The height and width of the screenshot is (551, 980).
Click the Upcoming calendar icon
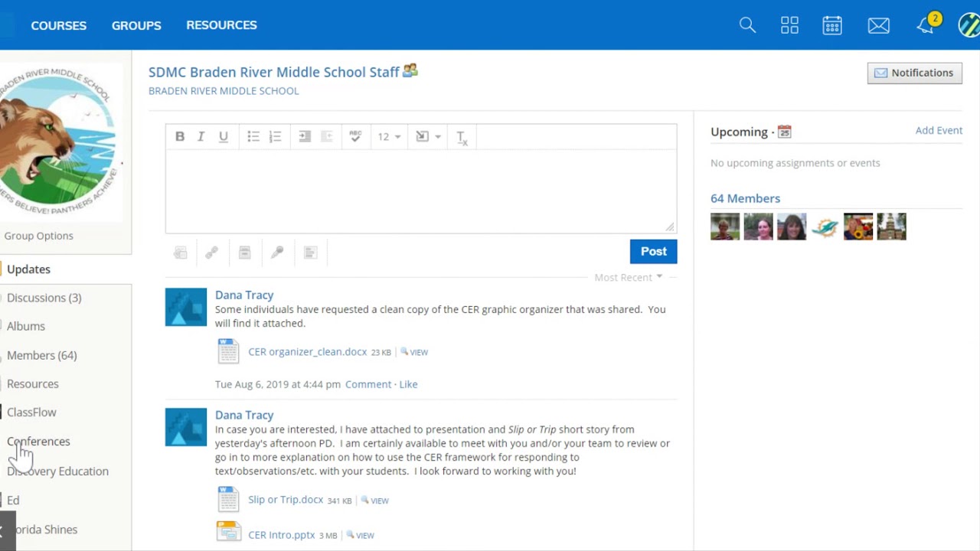[784, 132]
